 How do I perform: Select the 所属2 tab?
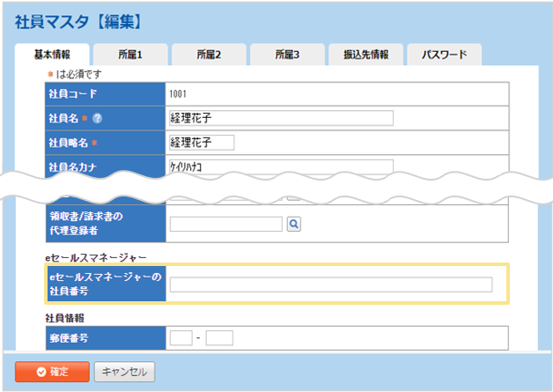[x=208, y=55]
